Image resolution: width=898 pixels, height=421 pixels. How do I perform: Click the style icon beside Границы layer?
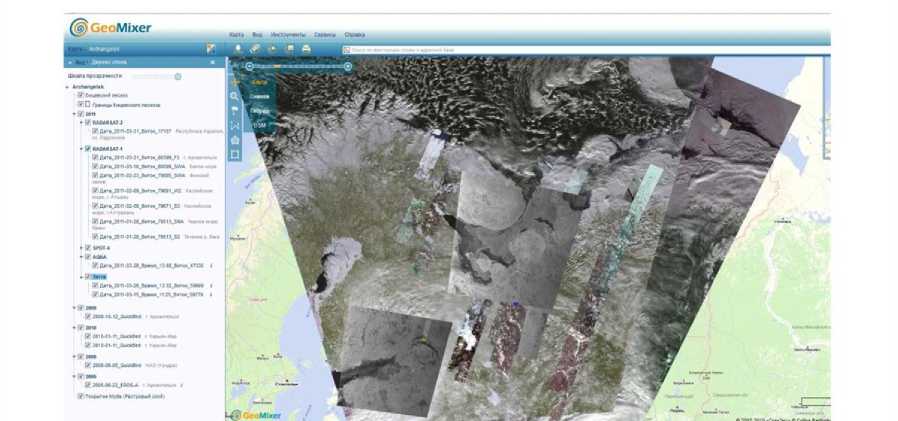click(x=88, y=105)
